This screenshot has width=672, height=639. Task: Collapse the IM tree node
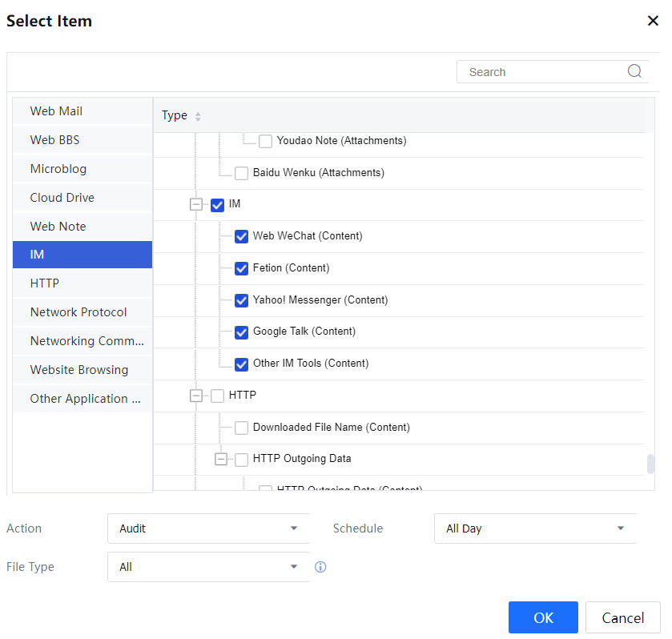[196, 204]
